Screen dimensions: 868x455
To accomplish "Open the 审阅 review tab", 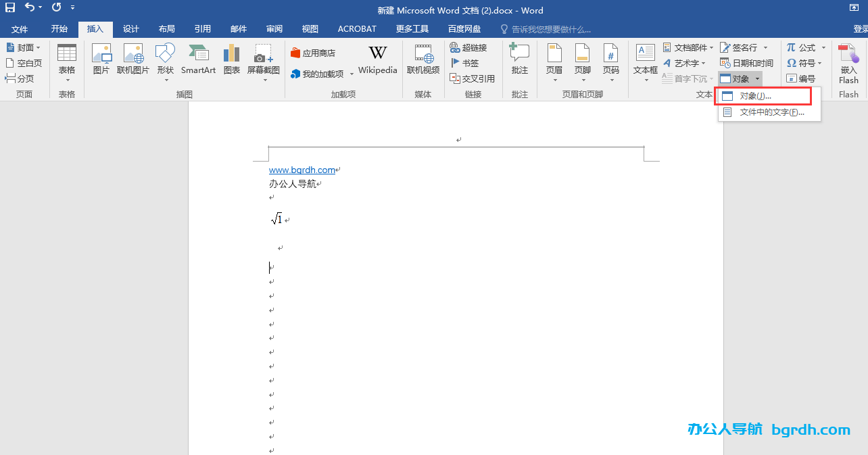I will tap(274, 29).
